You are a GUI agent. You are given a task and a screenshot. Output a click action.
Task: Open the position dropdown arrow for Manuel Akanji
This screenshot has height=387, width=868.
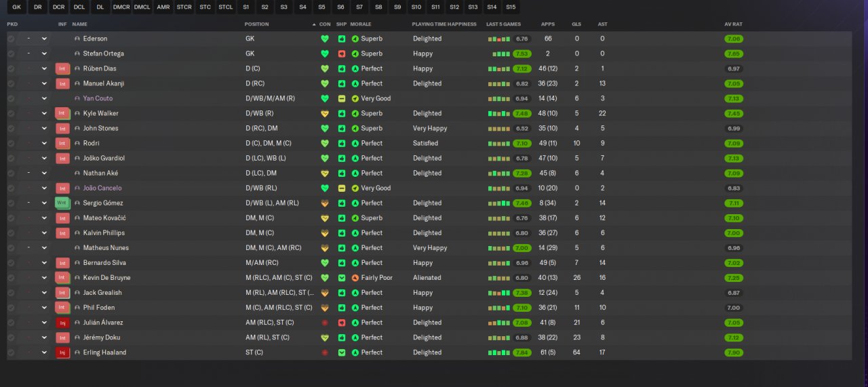tap(44, 83)
